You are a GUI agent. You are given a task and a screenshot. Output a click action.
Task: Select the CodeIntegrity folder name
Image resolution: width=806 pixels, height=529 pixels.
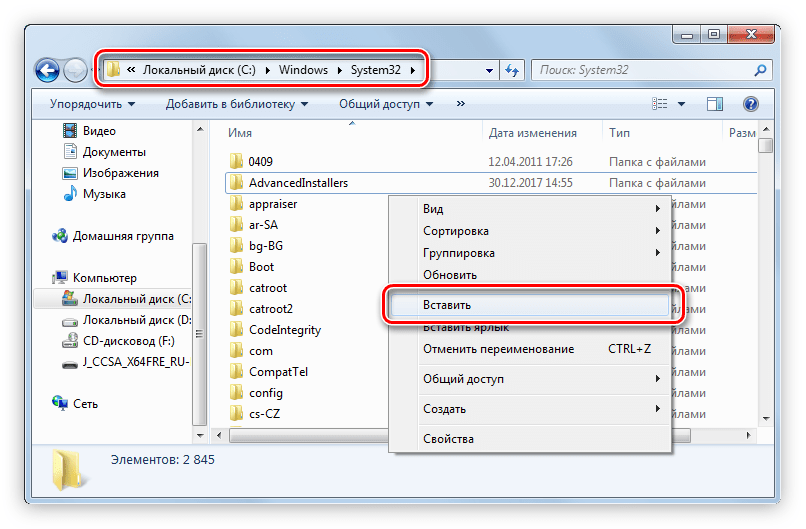[285, 330]
